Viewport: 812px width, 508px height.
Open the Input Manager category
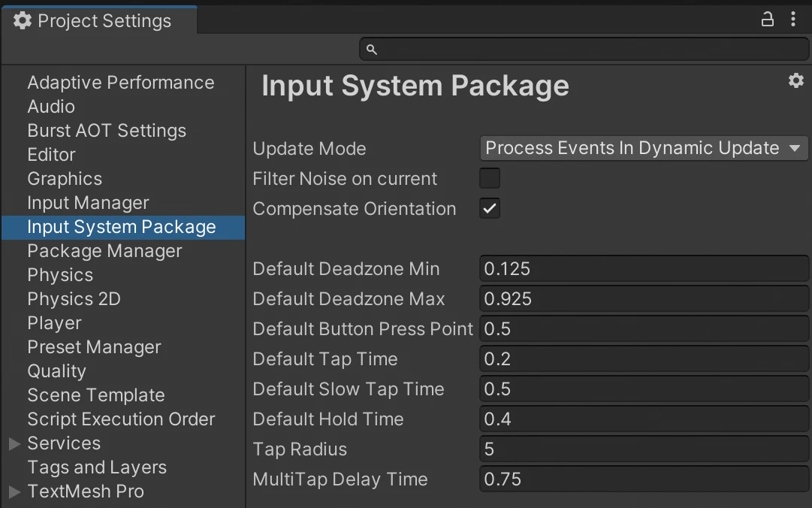pyautogui.click(x=88, y=203)
